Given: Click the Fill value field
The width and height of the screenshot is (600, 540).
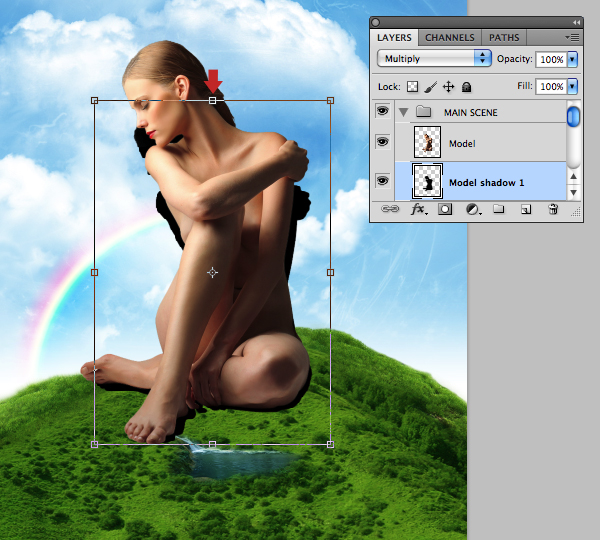Looking at the screenshot, I should click(x=551, y=86).
